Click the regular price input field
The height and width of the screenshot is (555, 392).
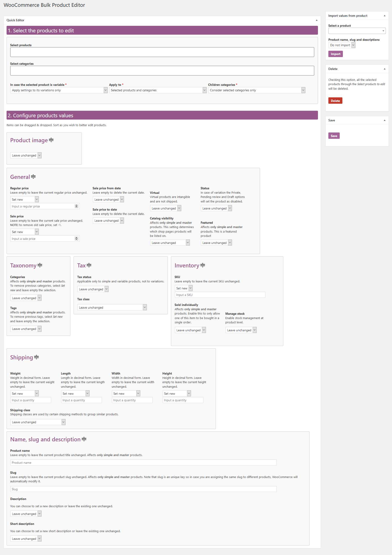[45, 206]
